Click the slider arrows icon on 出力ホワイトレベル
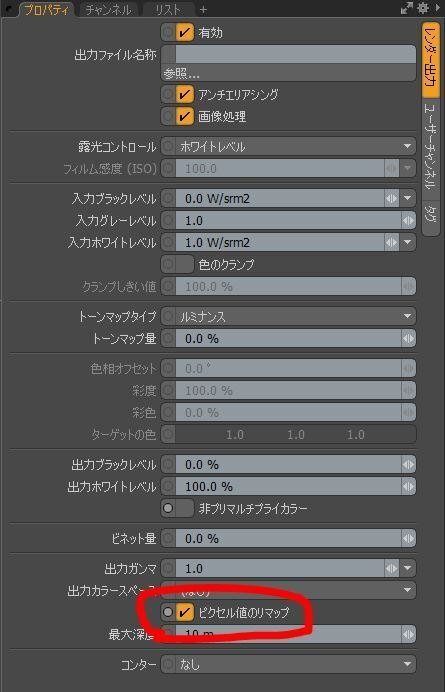 408,487
